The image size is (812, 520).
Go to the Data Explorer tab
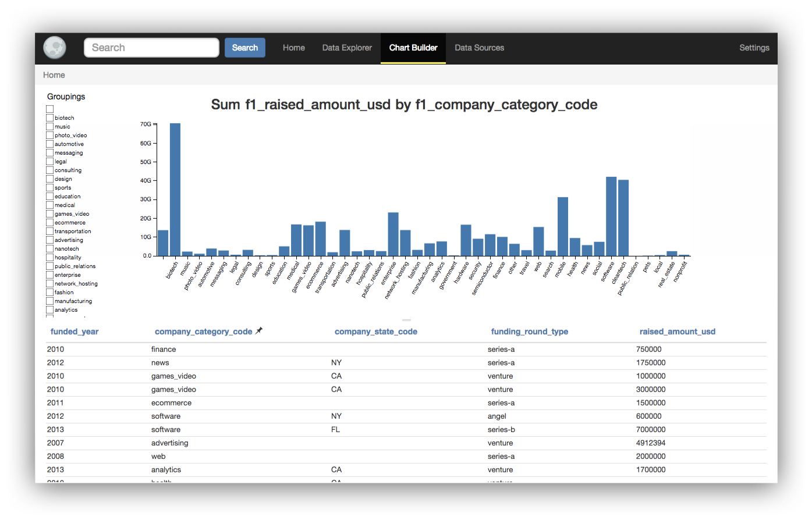347,48
